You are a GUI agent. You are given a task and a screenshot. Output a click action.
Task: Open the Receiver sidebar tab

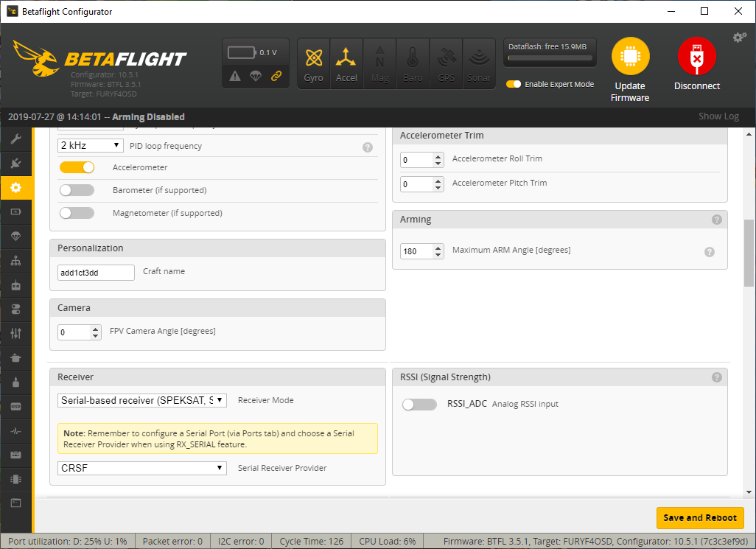(x=16, y=285)
